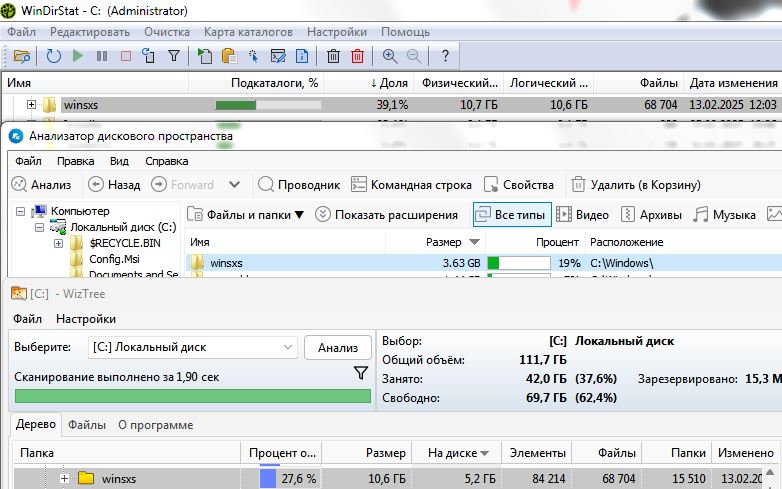Open the Карта каталогов menu in WinDirStat
The height and width of the screenshot is (489, 782).
point(248,32)
